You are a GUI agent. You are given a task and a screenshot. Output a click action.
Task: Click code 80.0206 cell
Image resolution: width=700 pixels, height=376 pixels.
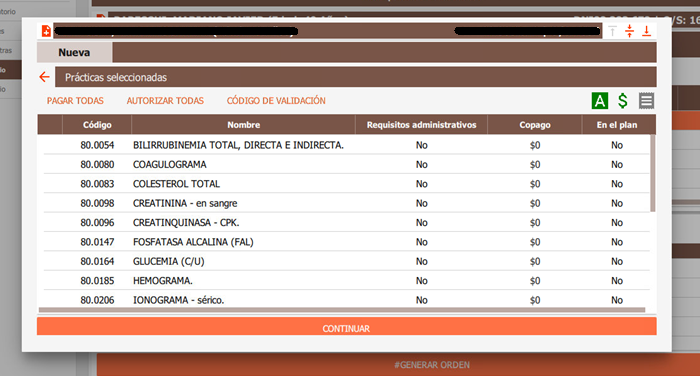[x=97, y=300]
